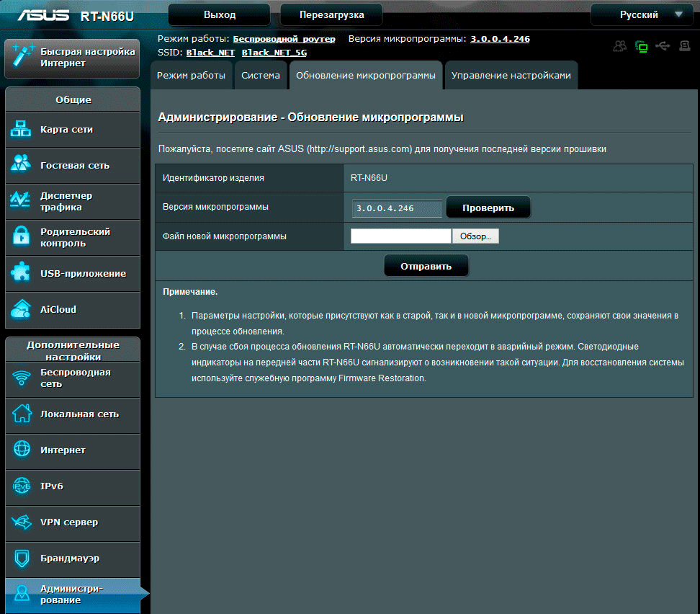The width and height of the screenshot is (700, 614).
Task: Click the green network connection status icon
Action: pos(642,46)
